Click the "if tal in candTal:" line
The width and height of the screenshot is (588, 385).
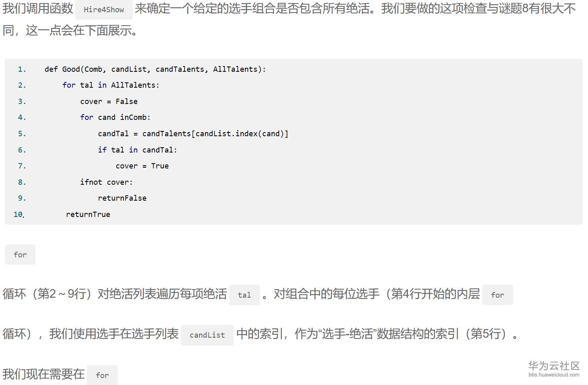coord(137,150)
